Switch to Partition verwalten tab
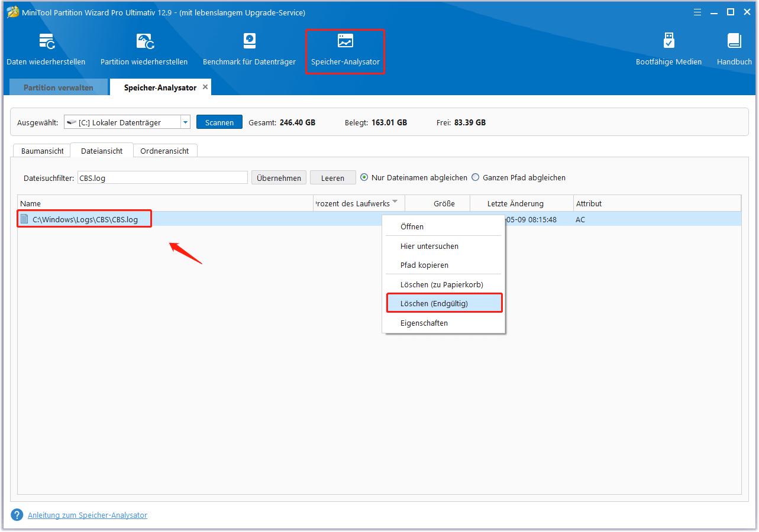This screenshot has width=759, height=532. [59, 87]
